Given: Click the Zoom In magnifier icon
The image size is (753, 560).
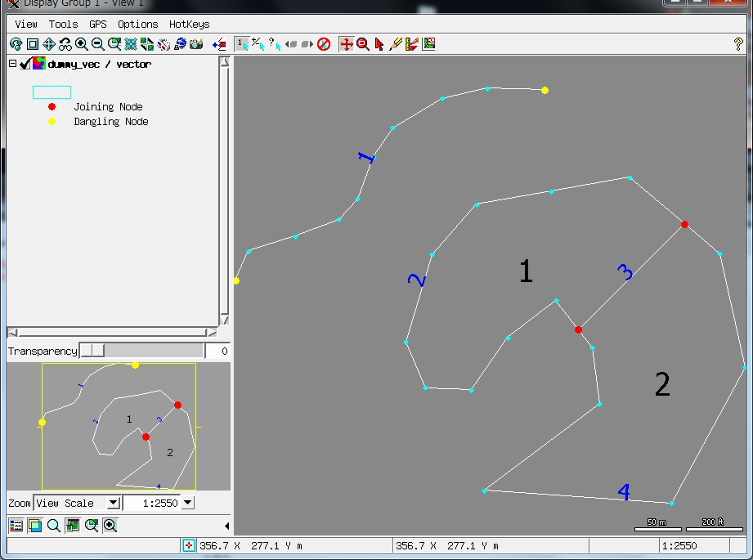Looking at the screenshot, I should click(x=81, y=44).
